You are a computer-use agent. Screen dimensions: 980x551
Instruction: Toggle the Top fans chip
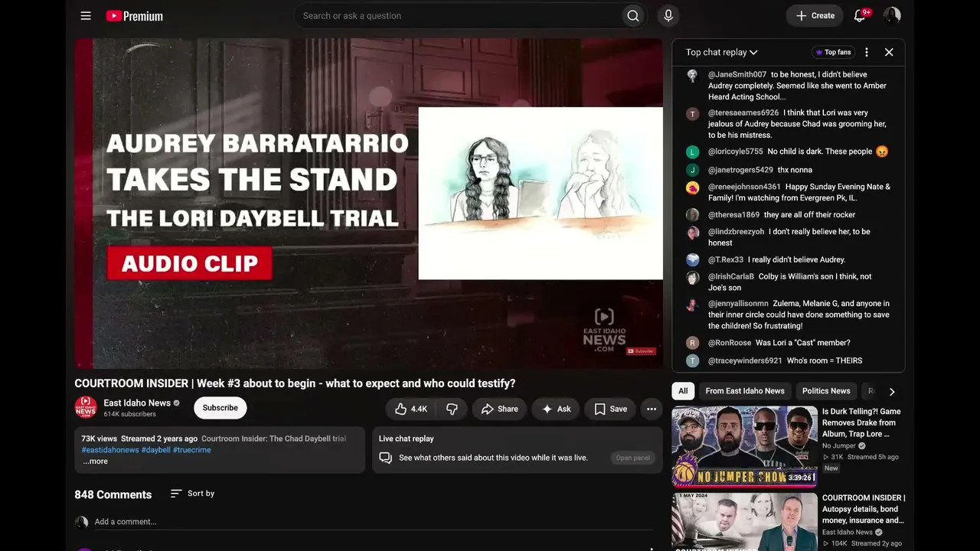click(833, 52)
